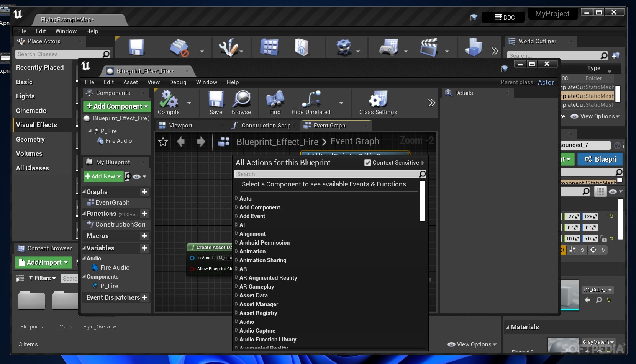Screen dimensions: 636x364
Task: Save the Blueprint_Effect_Fire asset
Action: [x=216, y=103]
